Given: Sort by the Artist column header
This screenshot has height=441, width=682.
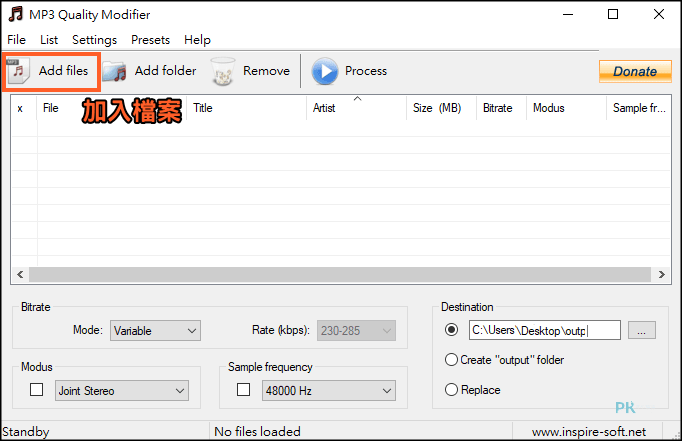Looking at the screenshot, I should [357, 108].
